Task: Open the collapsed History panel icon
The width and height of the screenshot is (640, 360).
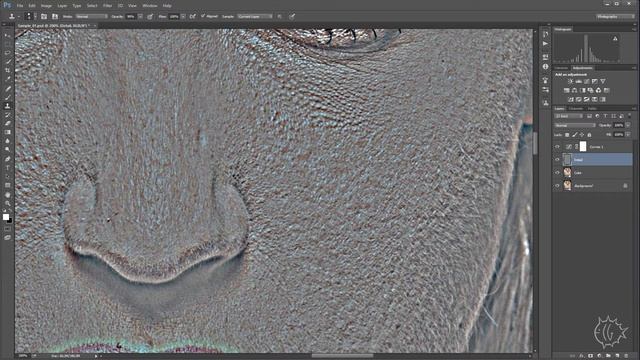Action: (546, 34)
